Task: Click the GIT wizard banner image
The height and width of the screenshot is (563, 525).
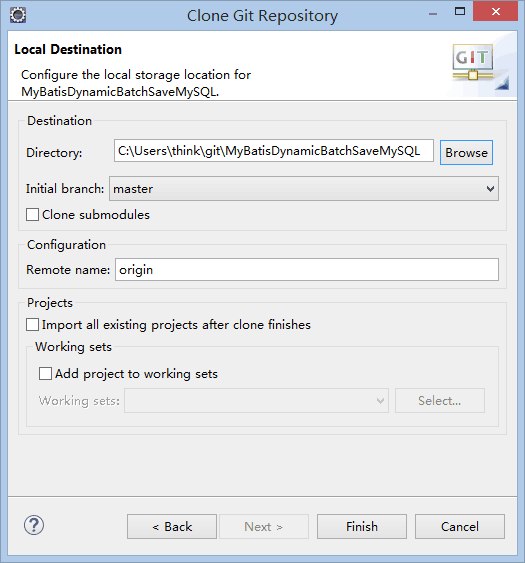Action: [x=480, y=65]
